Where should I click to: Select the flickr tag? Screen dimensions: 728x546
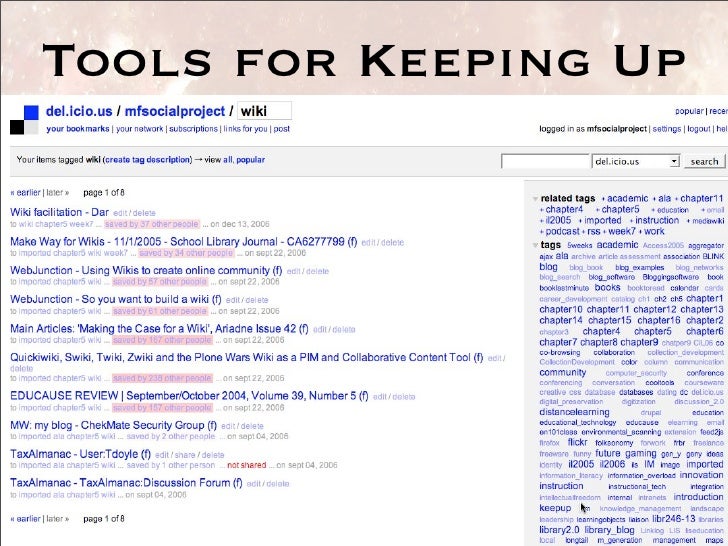tap(577, 442)
